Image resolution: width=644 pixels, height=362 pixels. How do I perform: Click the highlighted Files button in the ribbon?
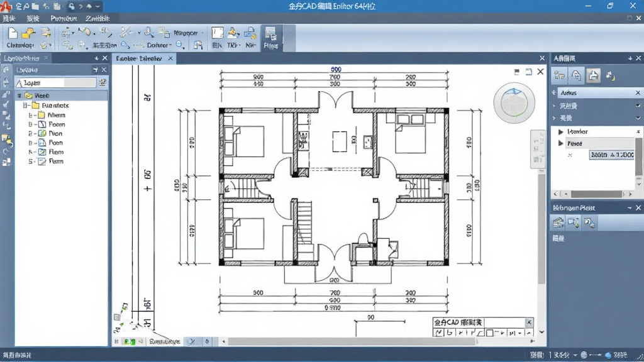coord(270,38)
